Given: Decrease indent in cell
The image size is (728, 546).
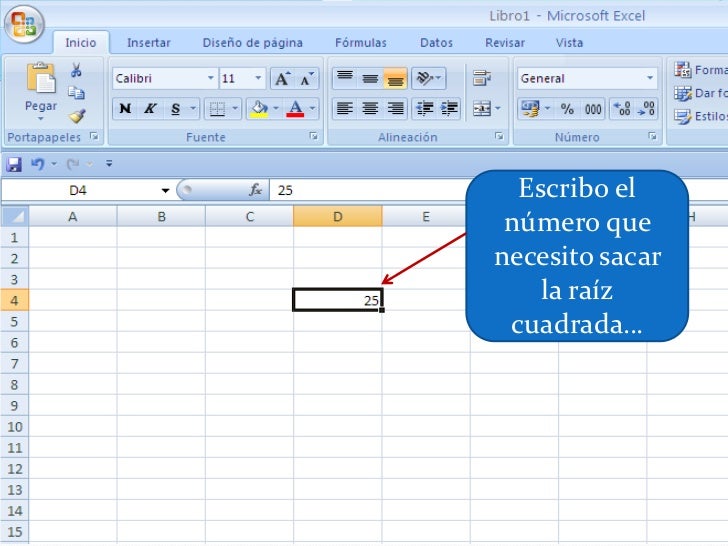Looking at the screenshot, I should tap(424, 109).
